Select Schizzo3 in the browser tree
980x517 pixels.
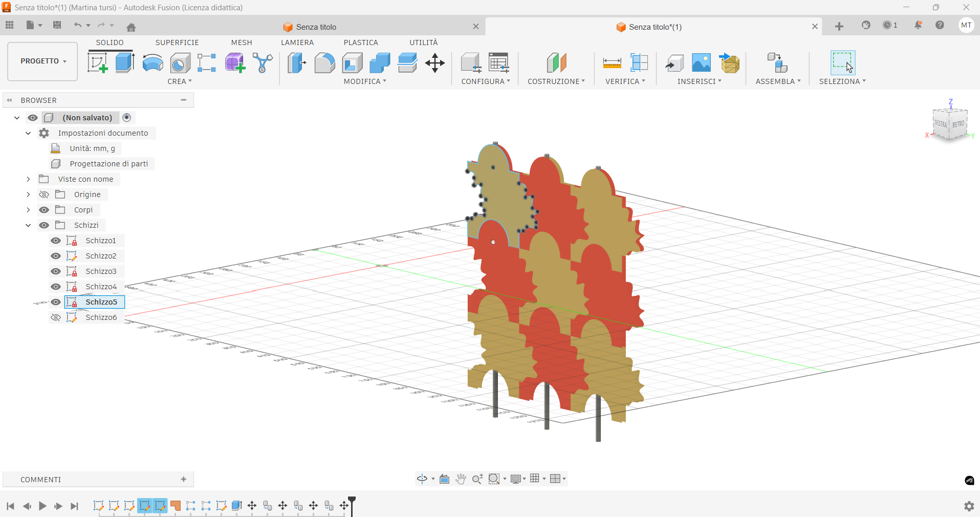[x=101, y=271]
